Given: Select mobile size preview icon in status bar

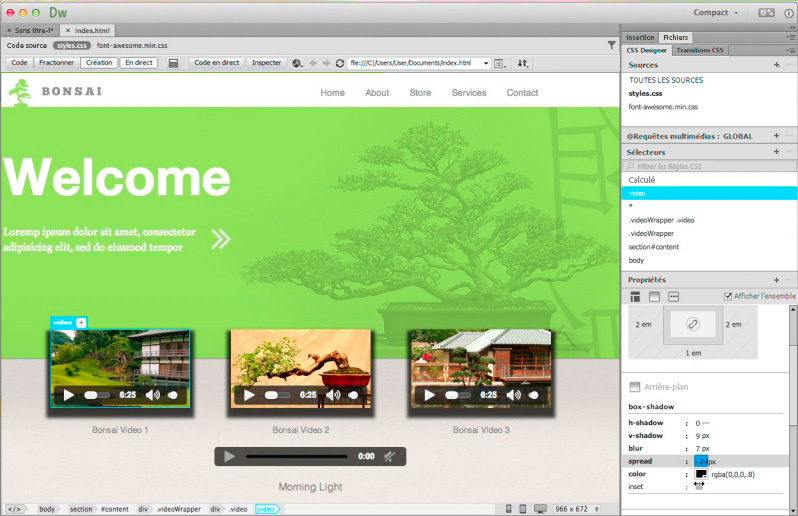Looking at the screenshot, I should pos(508,509).
